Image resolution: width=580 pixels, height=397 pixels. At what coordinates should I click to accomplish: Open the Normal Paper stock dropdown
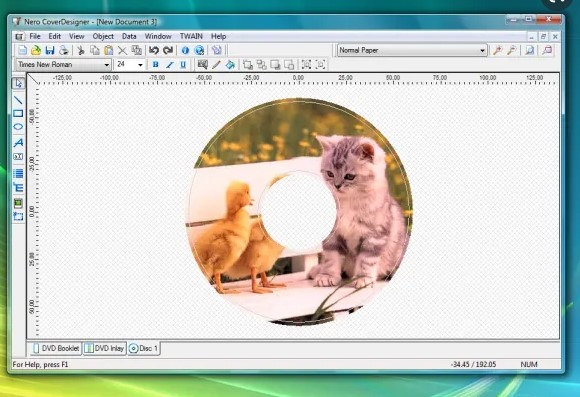[x=412, y=50]
